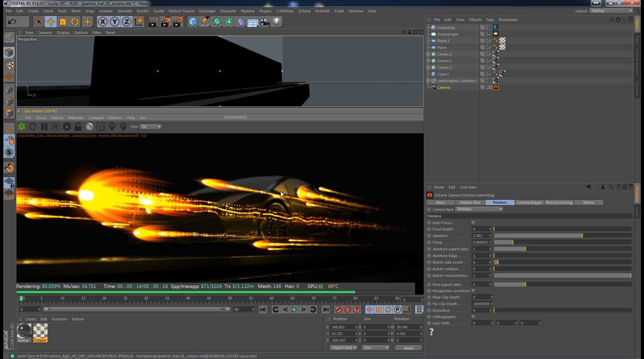Viewport: 644px width, 359px height.
Task: Adjust the Bokeh roundedness slider
Action: pyautogui.click(x=563, y=276)
